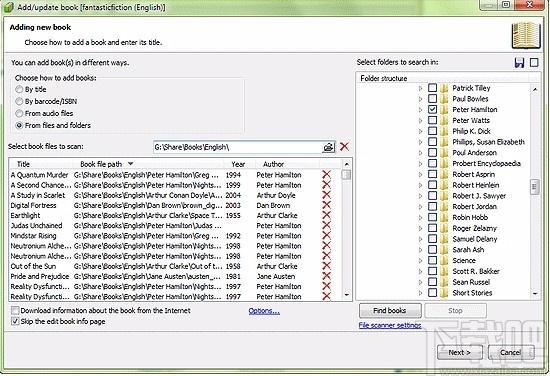Click the Patrick Tilley folder icon
Viewport: 550px width, 376px height.
pyautogui.click(x=444, y=88)
